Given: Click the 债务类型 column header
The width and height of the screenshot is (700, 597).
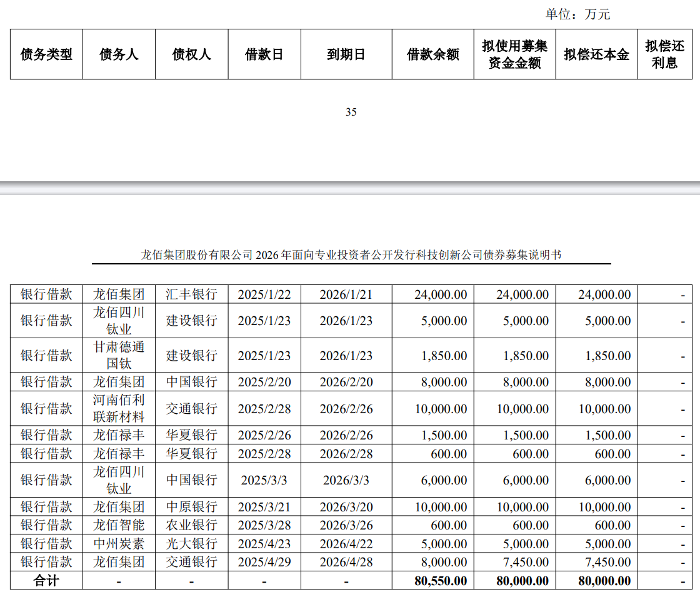Looking at the screenshot, I should click(46, 54).
